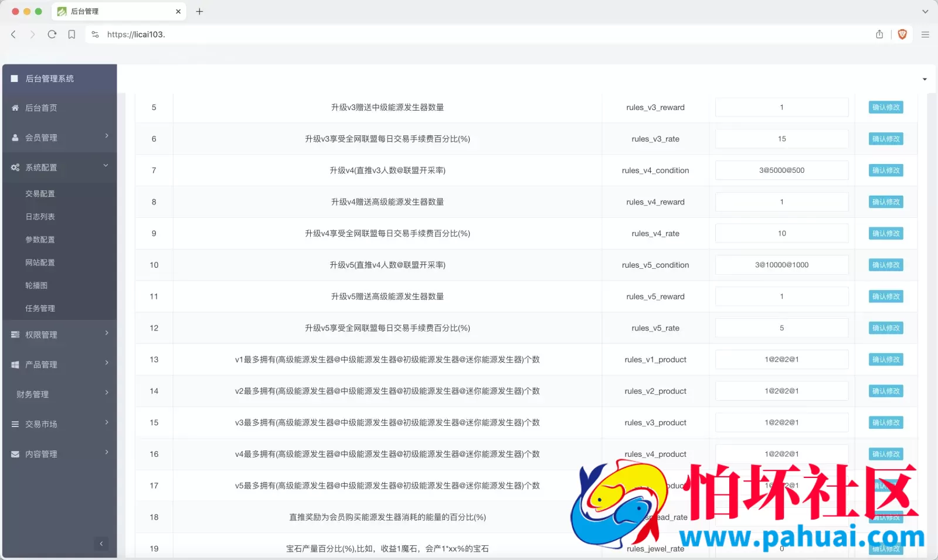This screenshot has width=938, height=560.
Task: Edit the rules_v4_rate value field showing 10
Action: point(781,234)
